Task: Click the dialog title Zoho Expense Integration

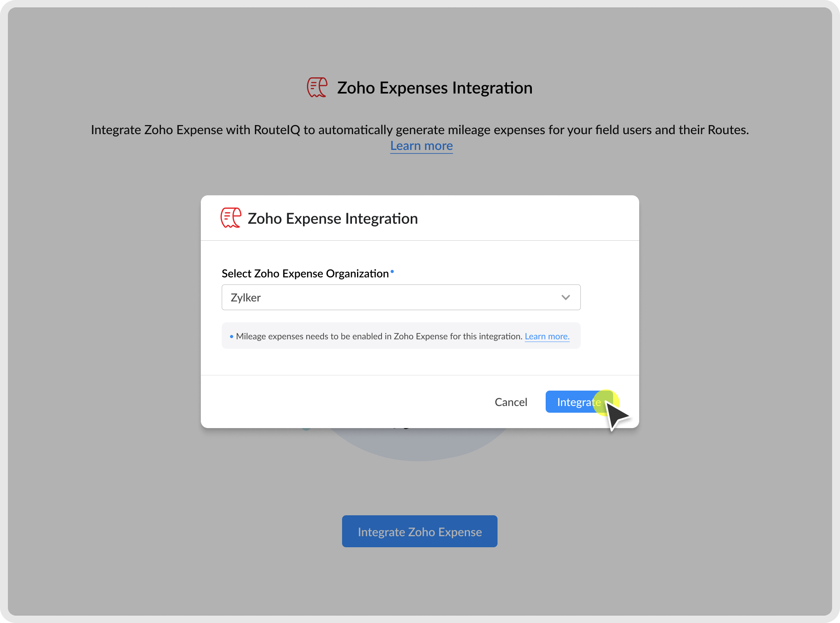Action: (x=333, y=219)
